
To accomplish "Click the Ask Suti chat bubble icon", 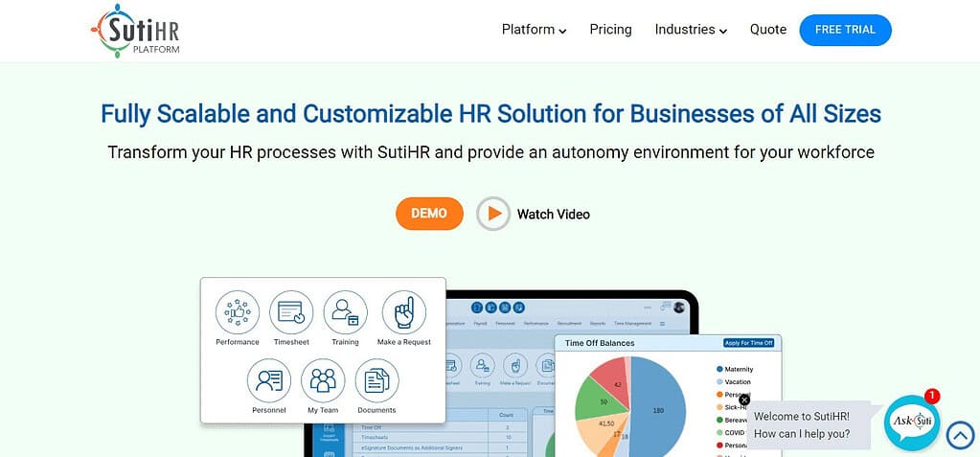I will (912, 423).
